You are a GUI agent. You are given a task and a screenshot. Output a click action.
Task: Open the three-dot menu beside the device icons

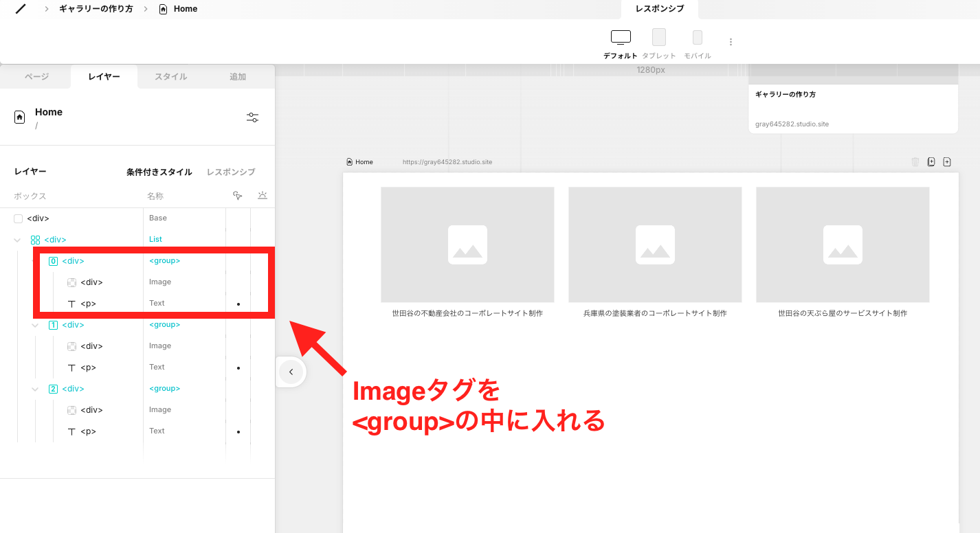pyautogui.click(x=731, y=41)
